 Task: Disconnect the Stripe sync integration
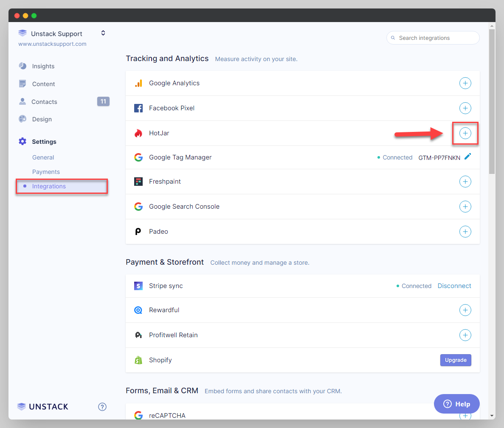454,285
